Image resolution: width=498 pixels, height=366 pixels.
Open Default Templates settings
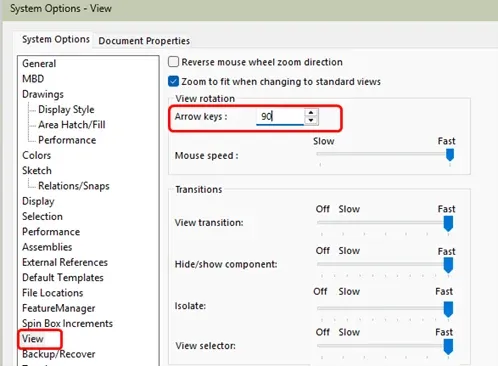click(x=63, y=278)
